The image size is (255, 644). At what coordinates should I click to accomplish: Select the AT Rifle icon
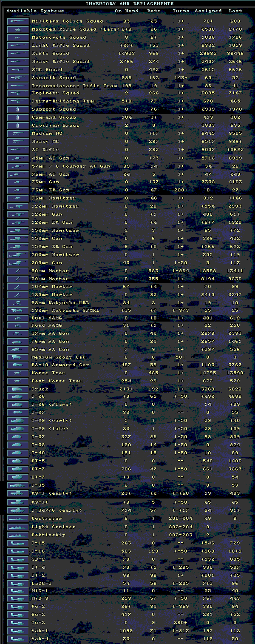pos(18,150)
